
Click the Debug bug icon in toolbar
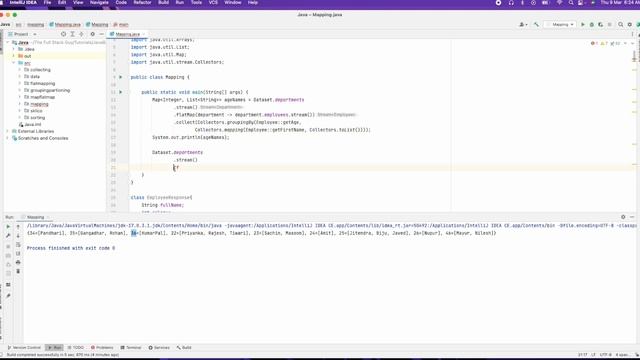coord(592,24)
